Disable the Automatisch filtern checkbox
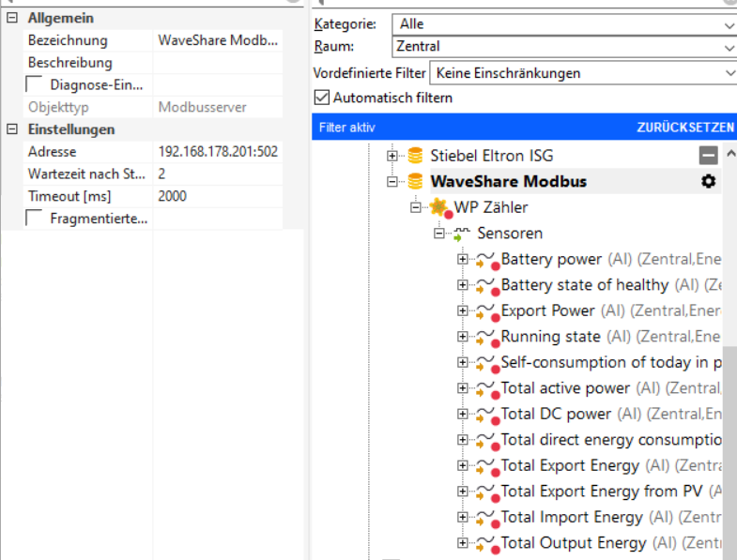Image resolution: width=737 pixels, height=560 pixels. (322, 98)
